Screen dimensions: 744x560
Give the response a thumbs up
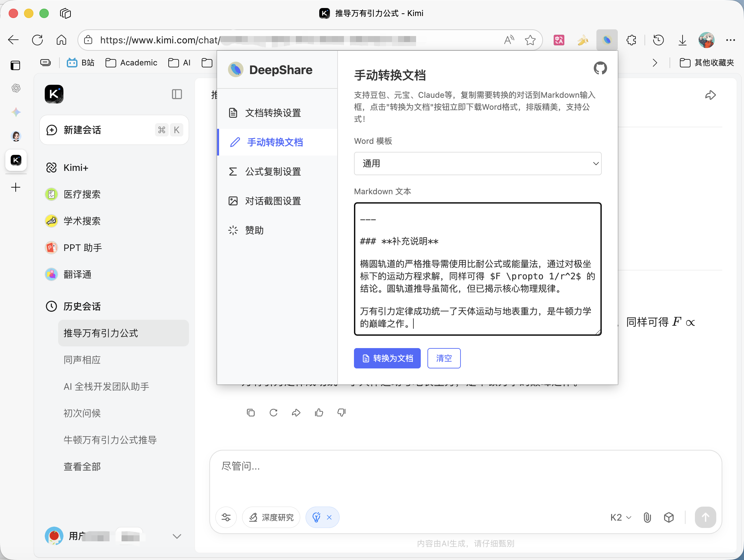(x=319, y=412)
